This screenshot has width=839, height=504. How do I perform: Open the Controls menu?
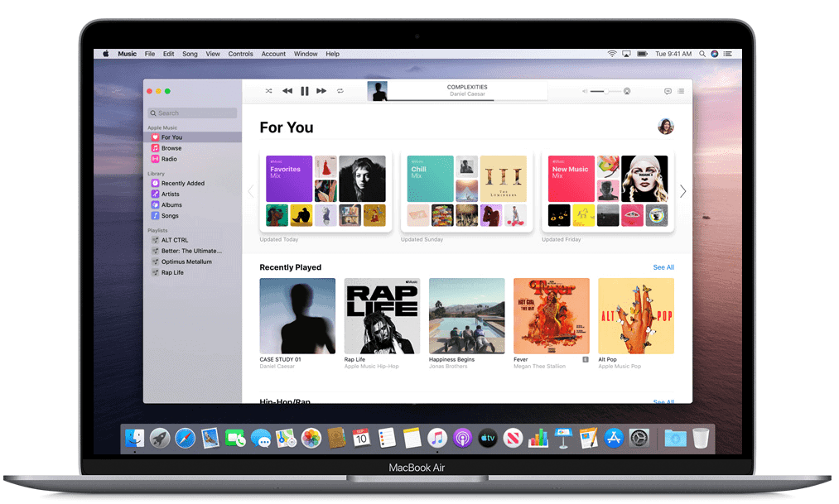240,54
